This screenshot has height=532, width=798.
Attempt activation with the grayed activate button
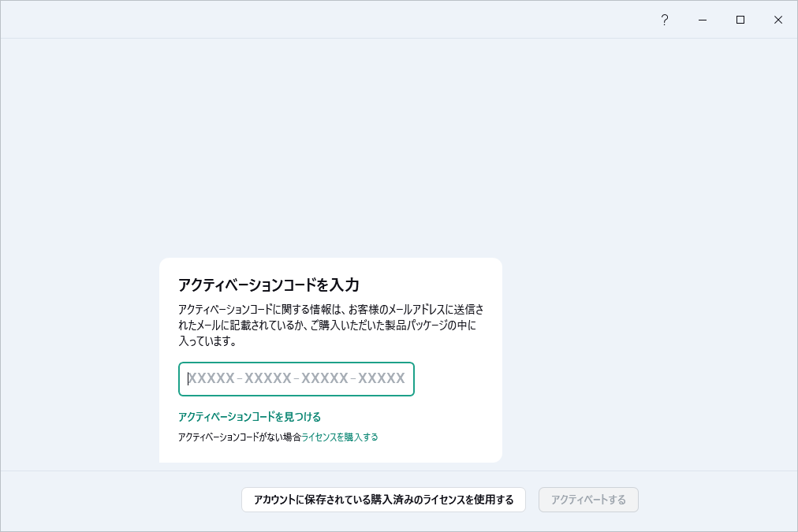[x=588, y=500]
